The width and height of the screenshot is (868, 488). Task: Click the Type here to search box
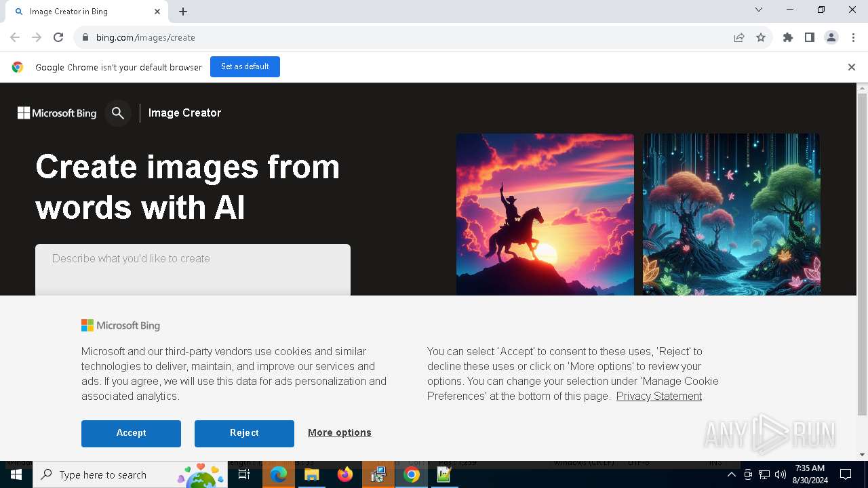(x=130, y=474)
